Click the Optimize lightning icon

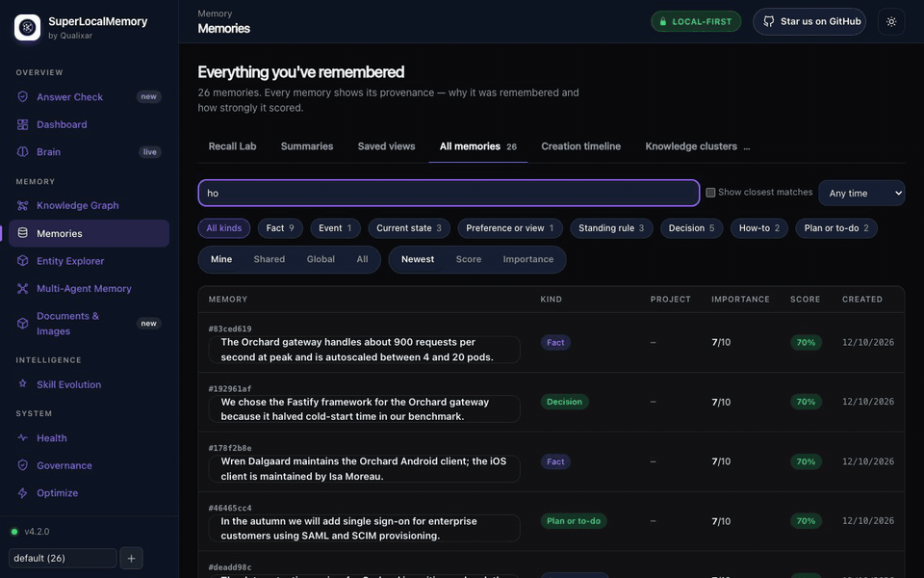(22, 493)
